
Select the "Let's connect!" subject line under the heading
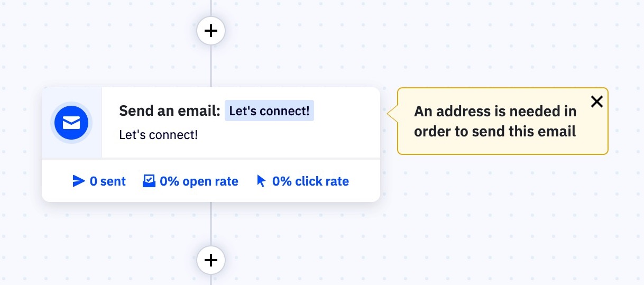click(159, 135)
